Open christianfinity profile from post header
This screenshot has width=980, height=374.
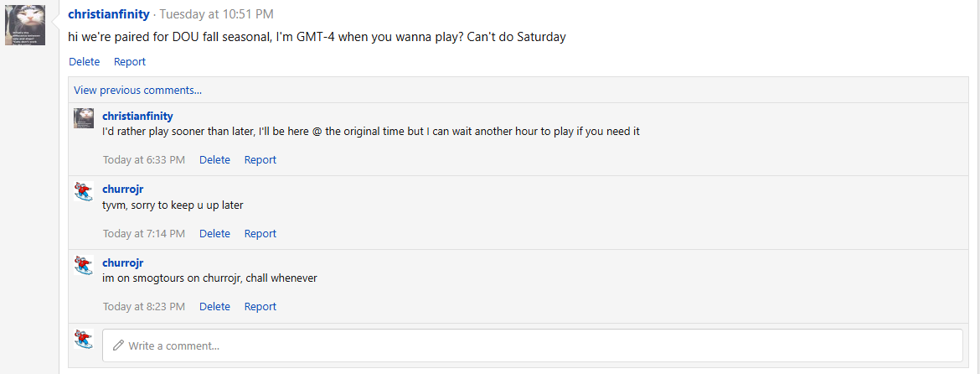[109, 13]
